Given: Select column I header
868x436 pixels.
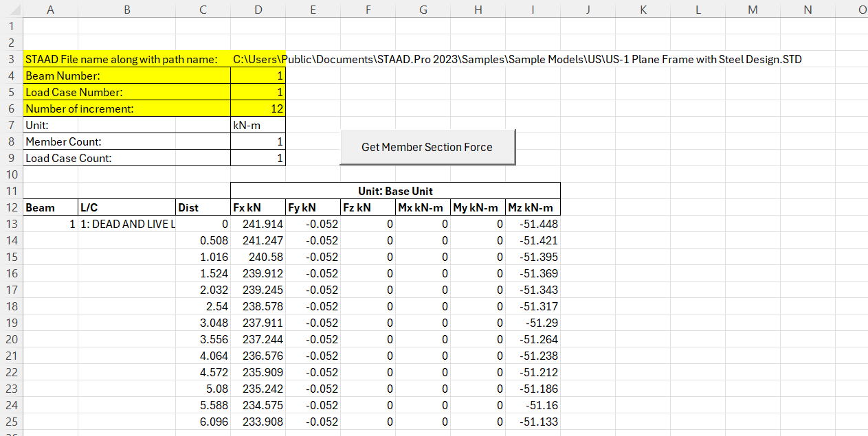Looking at the screenshot, I should (x=533, y=9).
